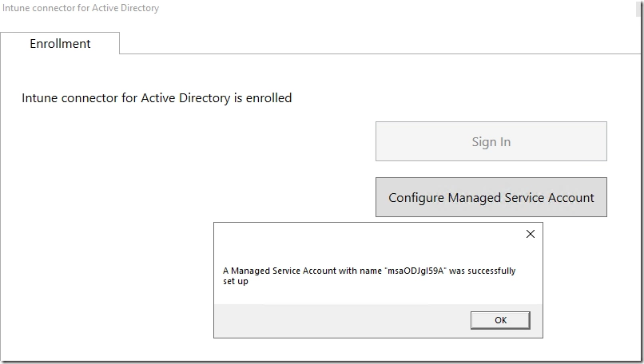Click the window title 'Intune connector for Active Directory'

click(x=80, y=8)
